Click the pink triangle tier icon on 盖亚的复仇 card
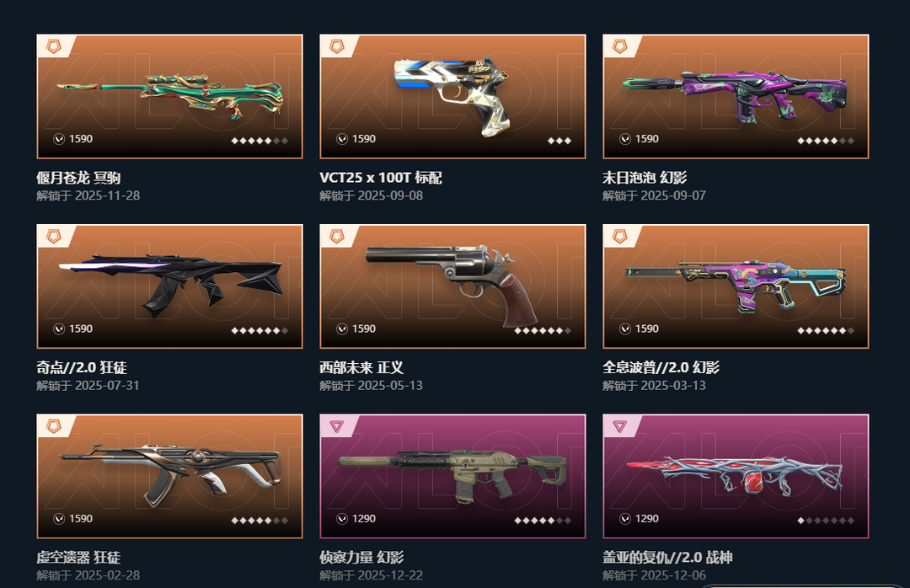Screen dimensions: 910x588 [x=620, y=426]
